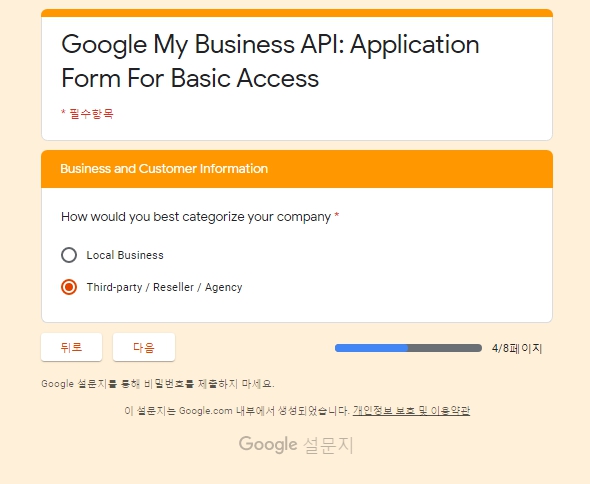Screen dimensions: 590x484
Task: Select the Local Business radio button
Action: [x=69, y=255]
